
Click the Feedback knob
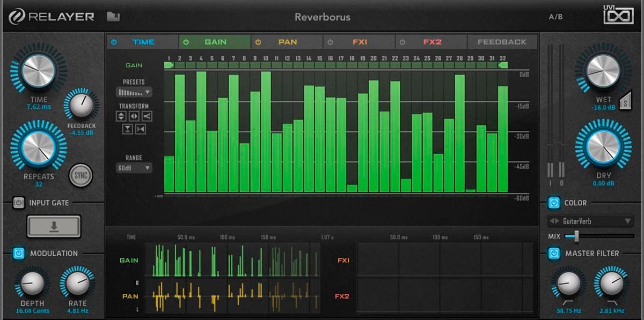[82, 105]
